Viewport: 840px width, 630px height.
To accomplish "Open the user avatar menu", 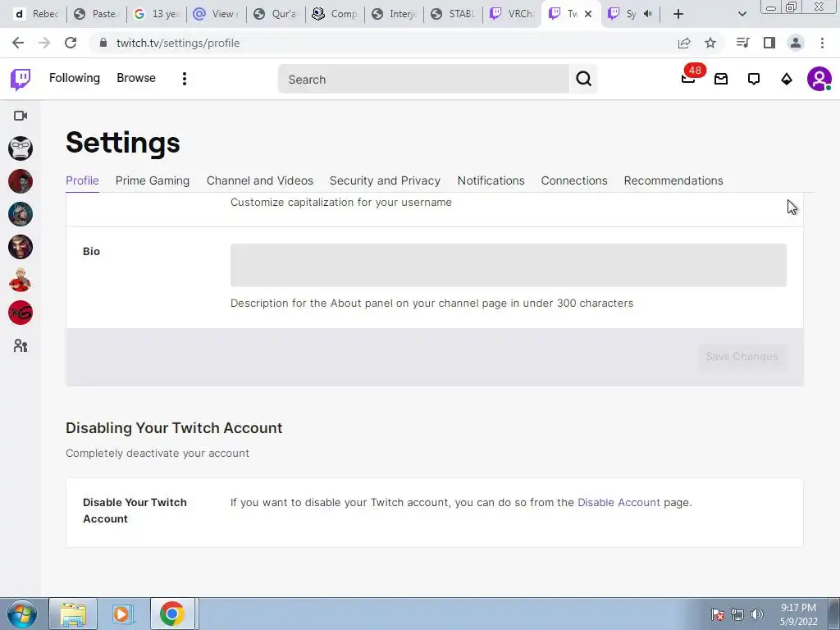I will (x=819, y=79).
